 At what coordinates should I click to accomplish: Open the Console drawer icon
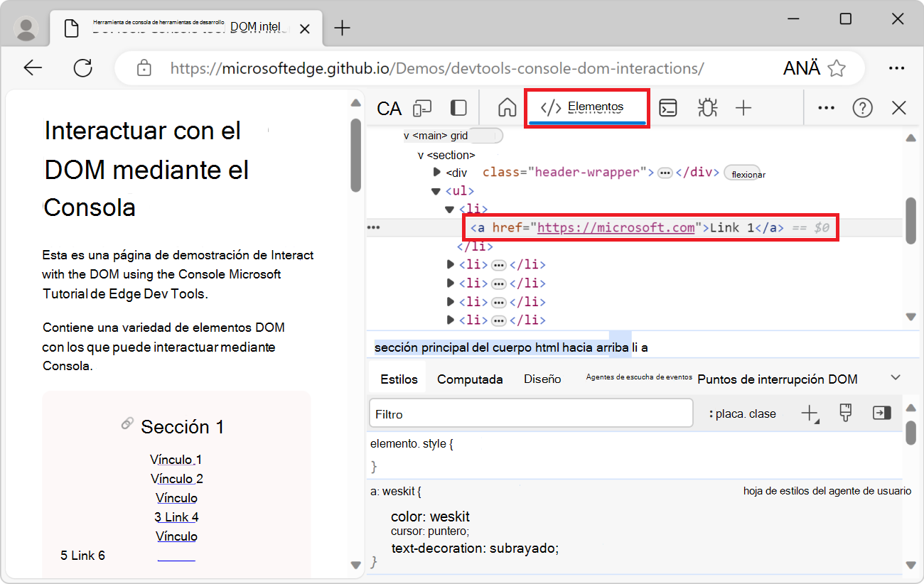click(x=667, y=107)
